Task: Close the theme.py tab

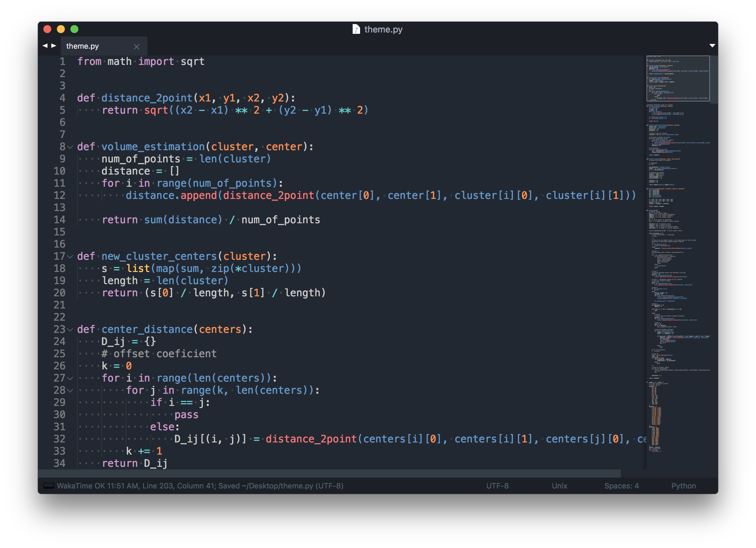Action: pyautogui.click(x=137, y=47)
